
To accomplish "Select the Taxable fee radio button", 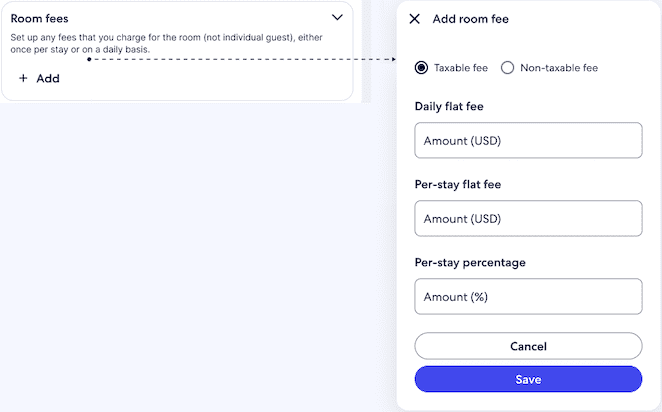I will (x=421, y=68).
